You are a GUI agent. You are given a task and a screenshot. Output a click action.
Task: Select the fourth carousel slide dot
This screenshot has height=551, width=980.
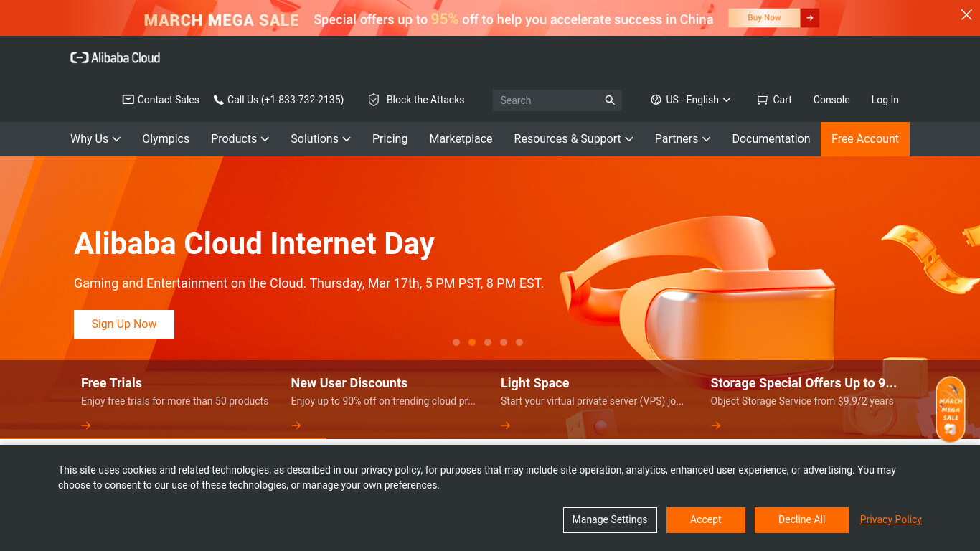[504, 342]
